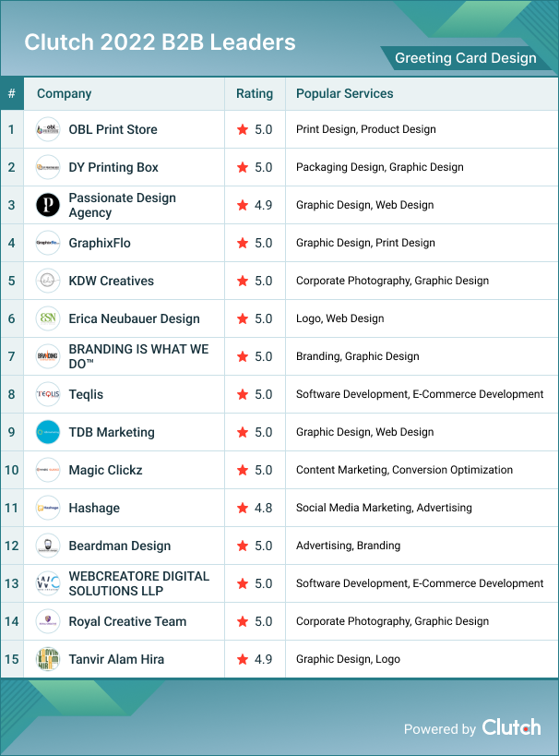Open the Magic Clickz company name

(x=105, y=470)
